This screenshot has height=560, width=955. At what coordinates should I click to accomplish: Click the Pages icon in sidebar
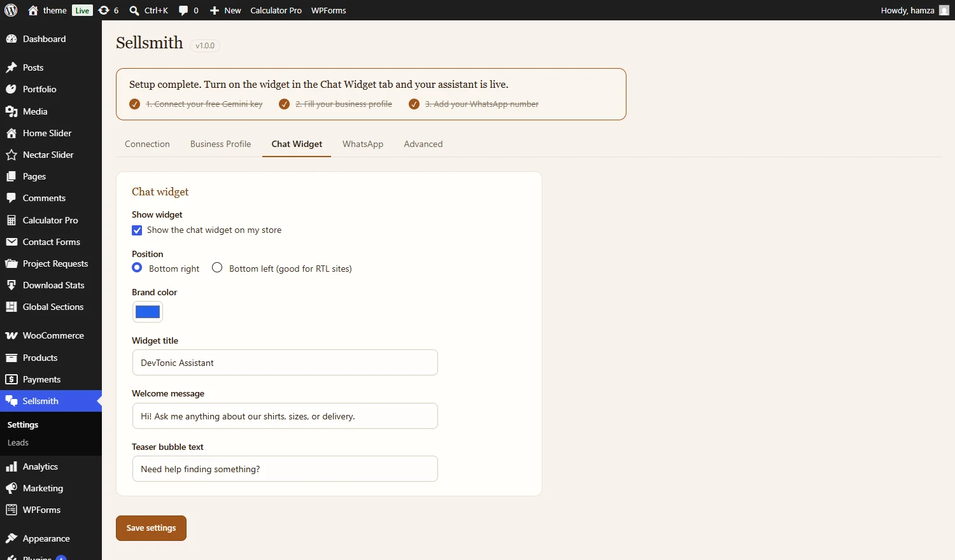click(11, 176)
